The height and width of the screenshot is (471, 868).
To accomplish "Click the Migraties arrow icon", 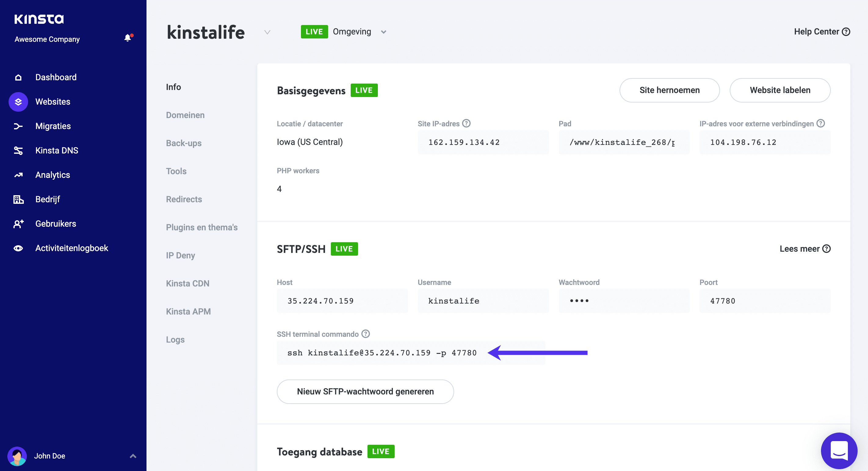I will point(18,126).
